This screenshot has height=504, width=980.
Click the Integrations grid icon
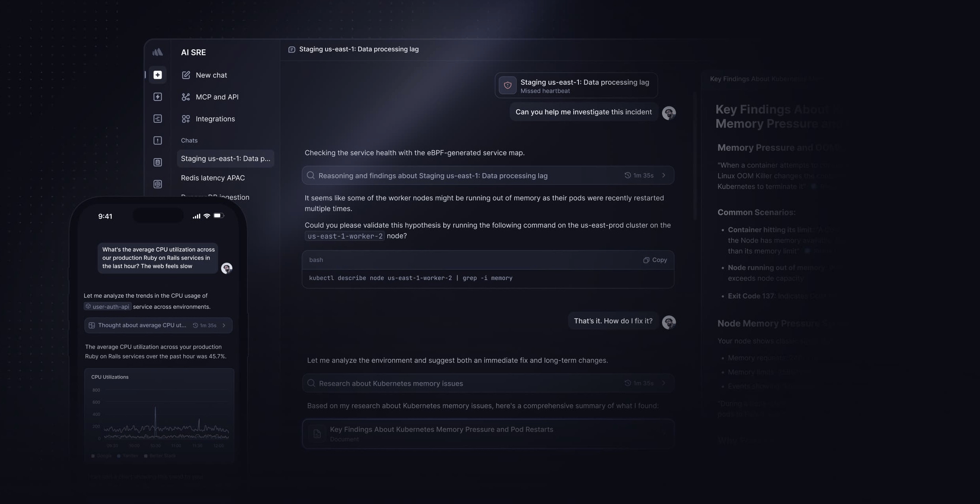coord(186,118)
